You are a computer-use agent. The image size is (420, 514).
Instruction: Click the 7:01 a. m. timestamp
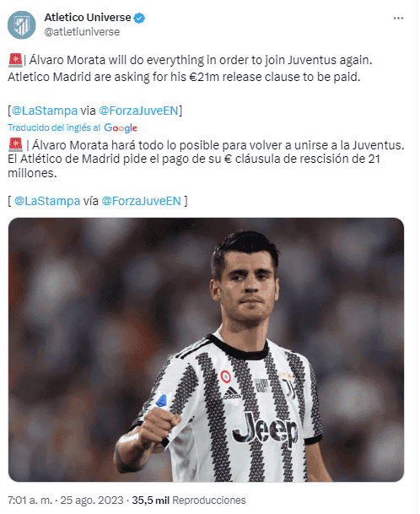30,500
